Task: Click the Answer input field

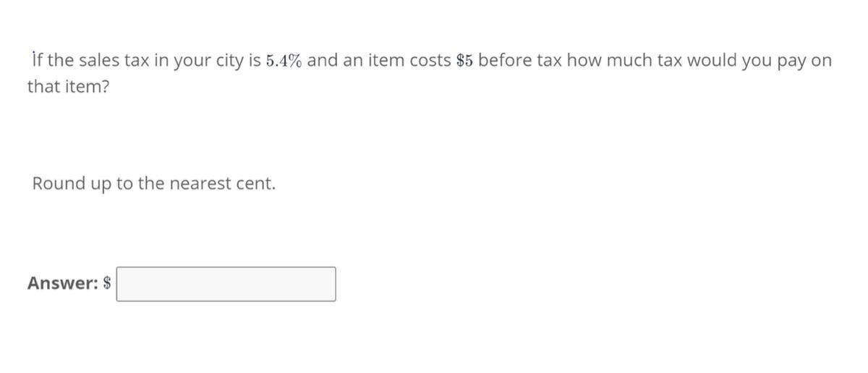Action: click(226, 284)
